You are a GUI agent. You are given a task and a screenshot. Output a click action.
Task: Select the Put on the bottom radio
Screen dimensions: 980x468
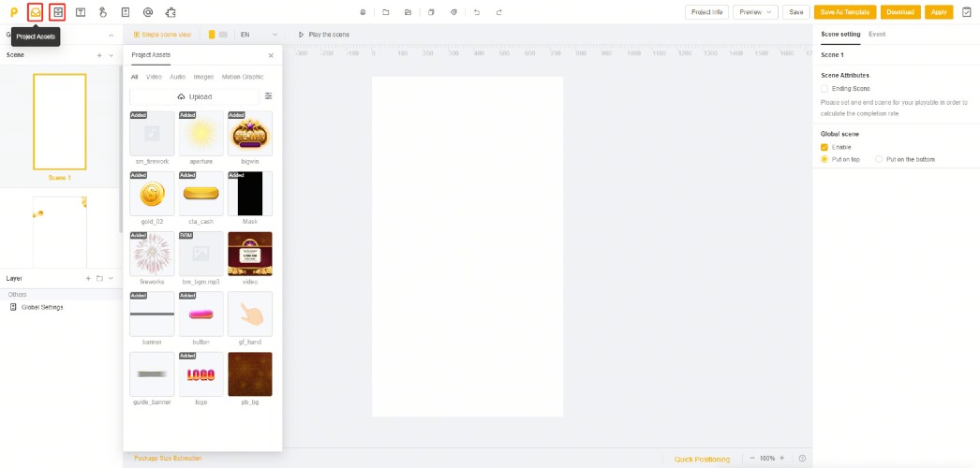[x=879, y=159]
